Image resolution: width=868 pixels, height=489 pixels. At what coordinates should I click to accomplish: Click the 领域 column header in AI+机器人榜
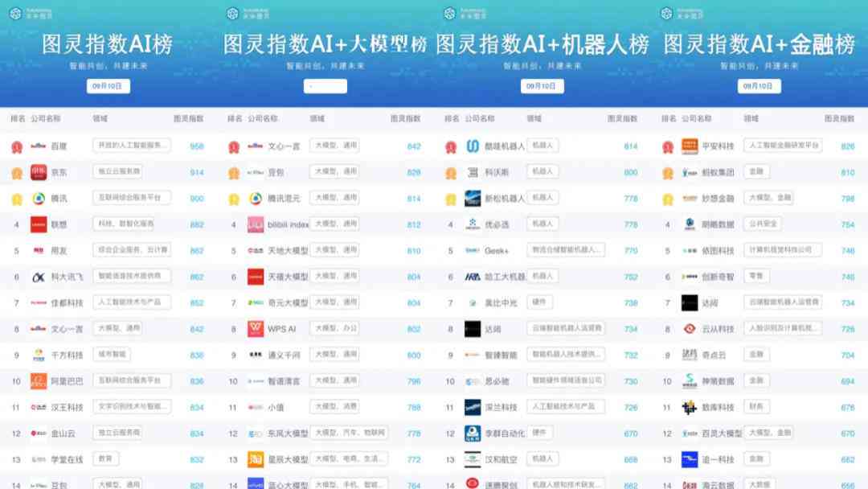[534, 118]
